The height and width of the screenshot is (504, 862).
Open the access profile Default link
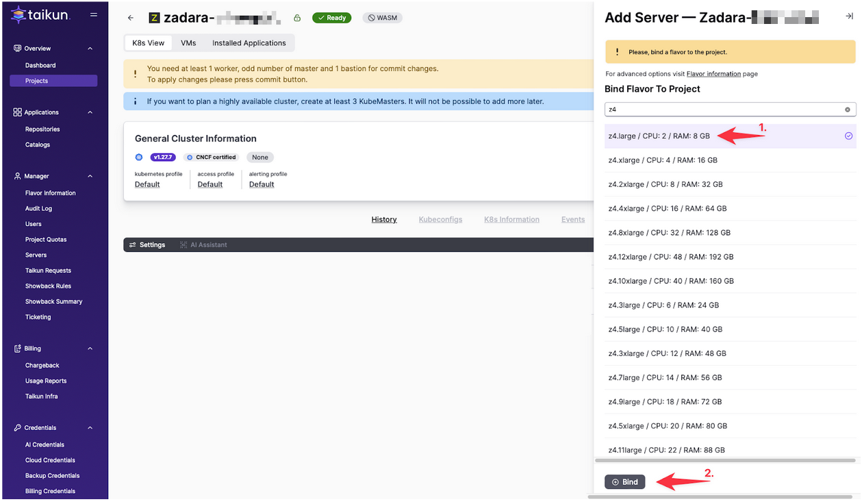click(210, 184)
